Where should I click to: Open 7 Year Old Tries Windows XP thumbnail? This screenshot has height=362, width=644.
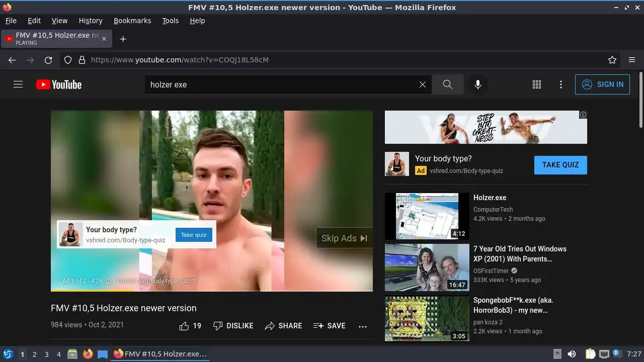tap(427, 267)
